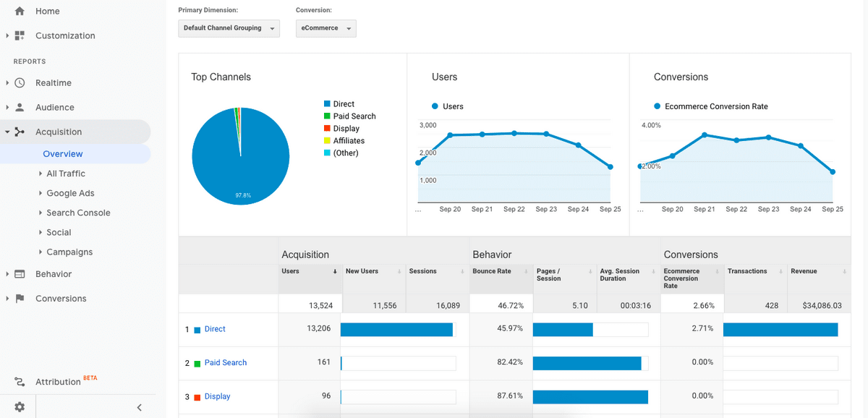
Task: Click Paid Search bounce rate bar
Action: [x=587, y=363]
